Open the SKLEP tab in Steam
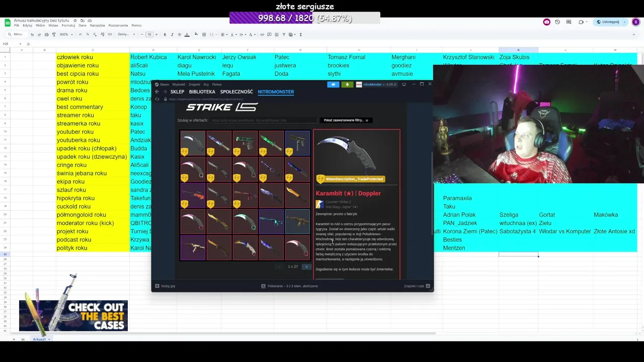 [177, 92]
